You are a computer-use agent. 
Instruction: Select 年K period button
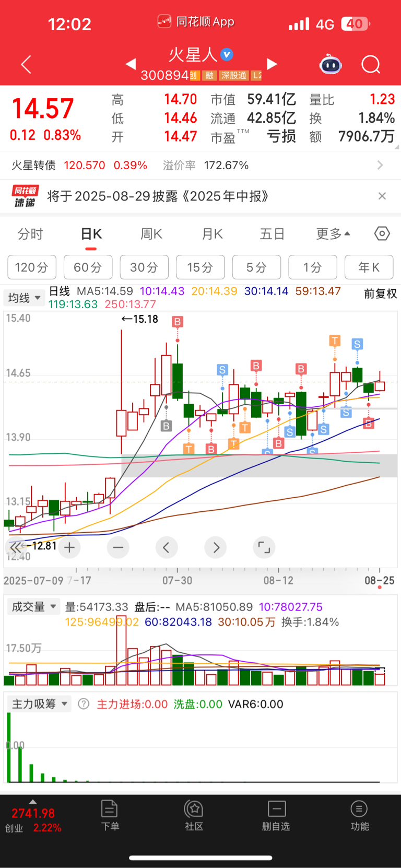coord(369,267)
